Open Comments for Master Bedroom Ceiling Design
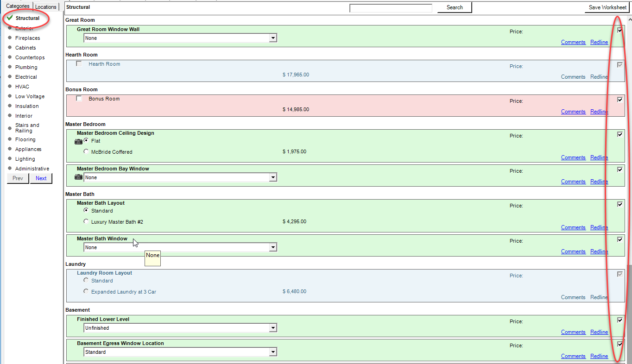This screenshot has width=632, height=364. (x=573, y=157)
